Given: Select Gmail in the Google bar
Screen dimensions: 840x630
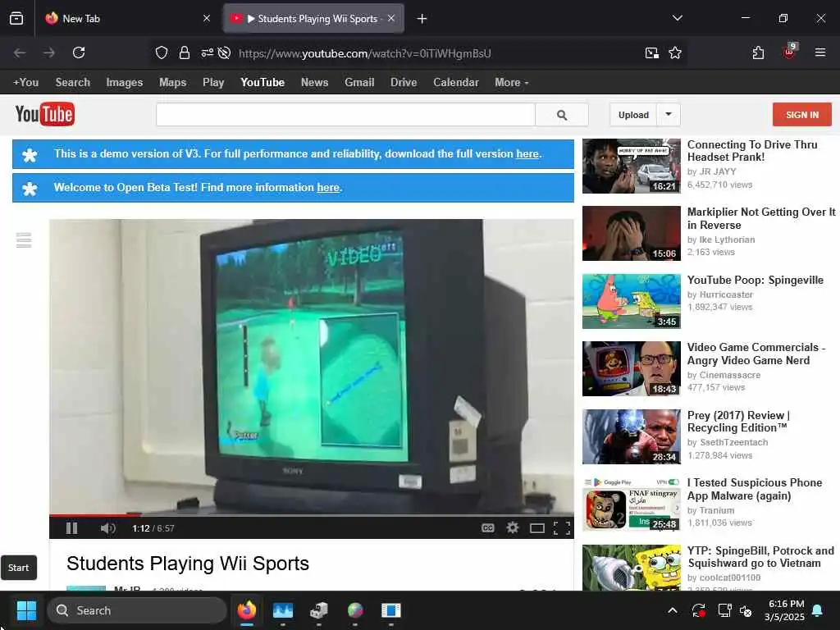Looking at the screenshot, I should [359, 83].
